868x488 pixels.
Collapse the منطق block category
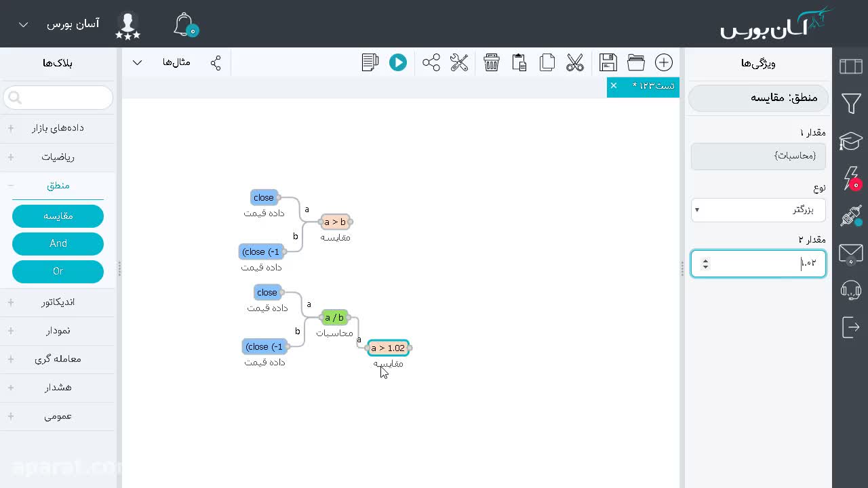click(58, 186)
